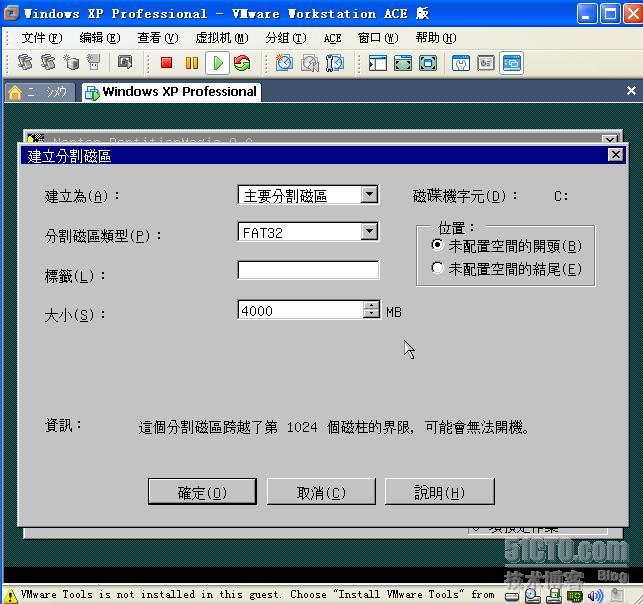The image size is (643, 604).
Task: Switch to Quick Switch mode icon
Action: point(403,64)
